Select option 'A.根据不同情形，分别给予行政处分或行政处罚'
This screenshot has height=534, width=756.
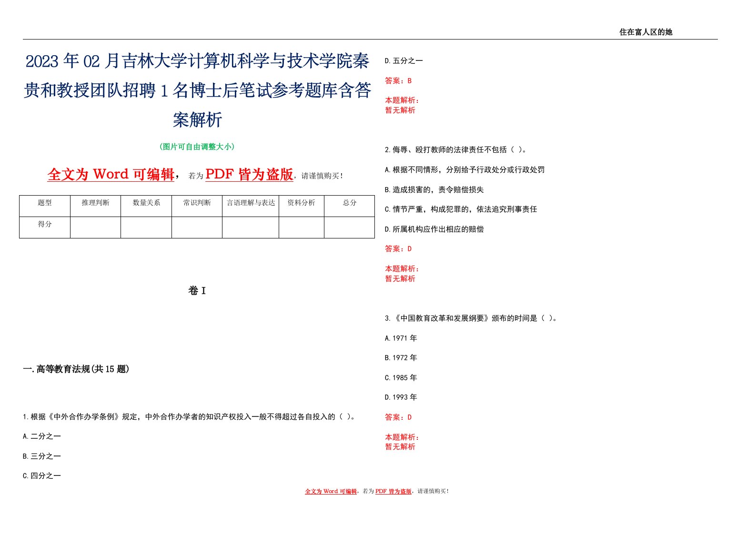click(x=465, y=170)
